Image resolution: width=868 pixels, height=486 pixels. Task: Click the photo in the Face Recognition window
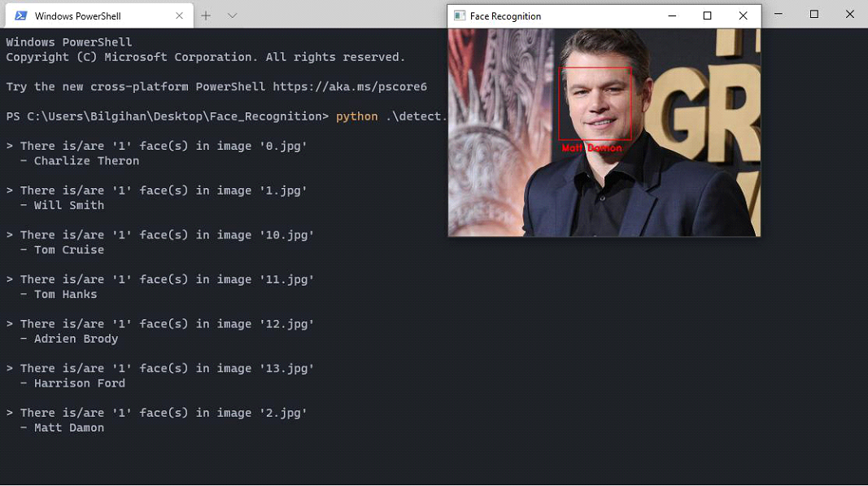tap(604, 133)
